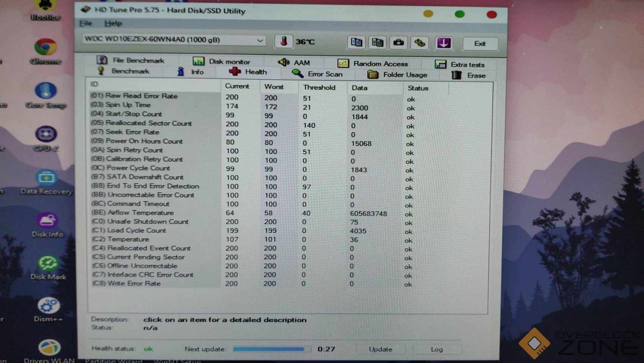Screen dimensions: 644x363
Task: Open Bootice desktop shortcut
Action: [x=45, y=10]
